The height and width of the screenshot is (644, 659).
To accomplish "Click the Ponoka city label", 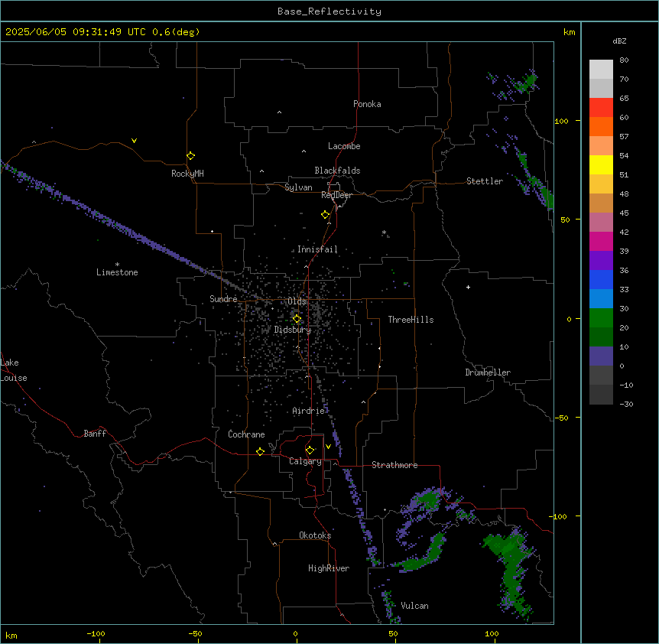I will [x=367, y=104].
